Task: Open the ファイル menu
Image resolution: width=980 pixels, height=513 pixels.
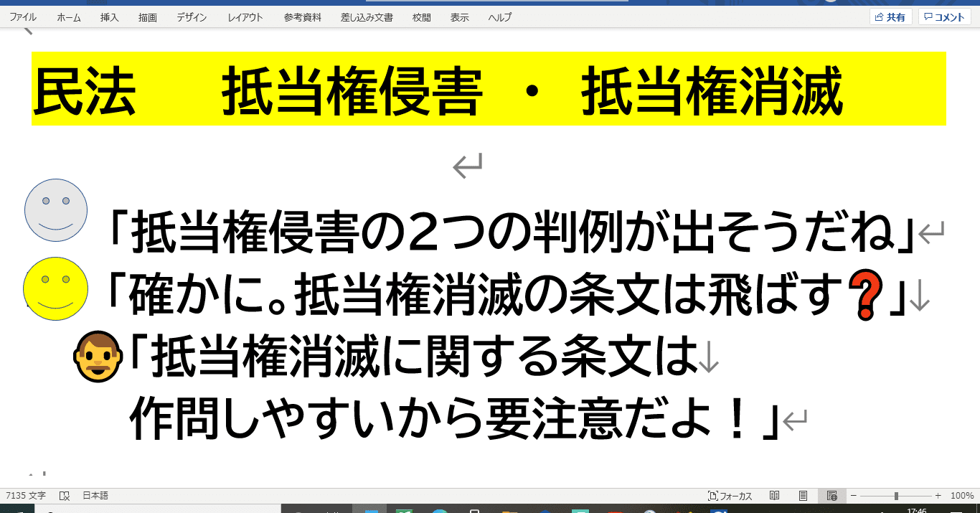Action: tap(24, 17)
